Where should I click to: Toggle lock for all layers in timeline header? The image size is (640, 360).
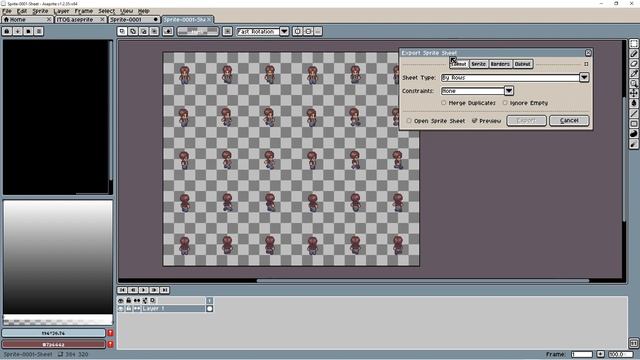129,300
